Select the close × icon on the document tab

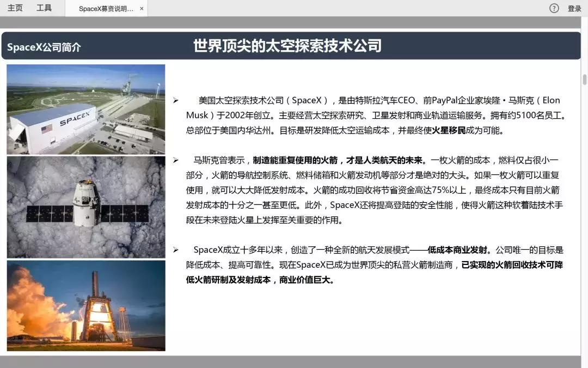coord(140,9)
